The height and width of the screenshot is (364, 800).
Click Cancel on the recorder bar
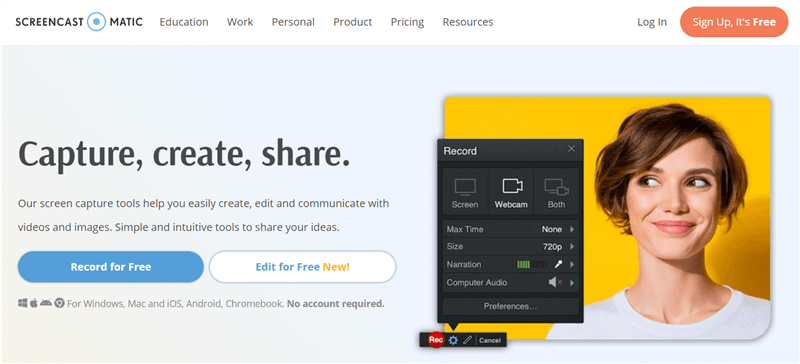490,341
